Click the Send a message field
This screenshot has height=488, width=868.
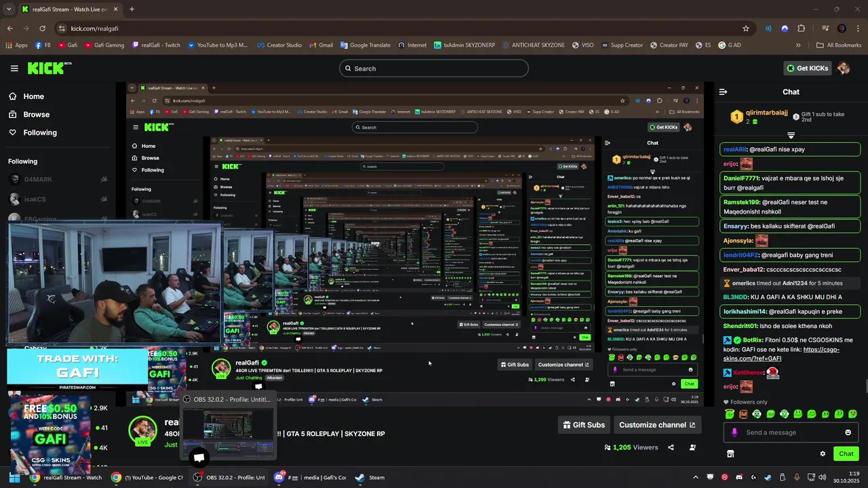pyautogui.click(x=790, y=432)
